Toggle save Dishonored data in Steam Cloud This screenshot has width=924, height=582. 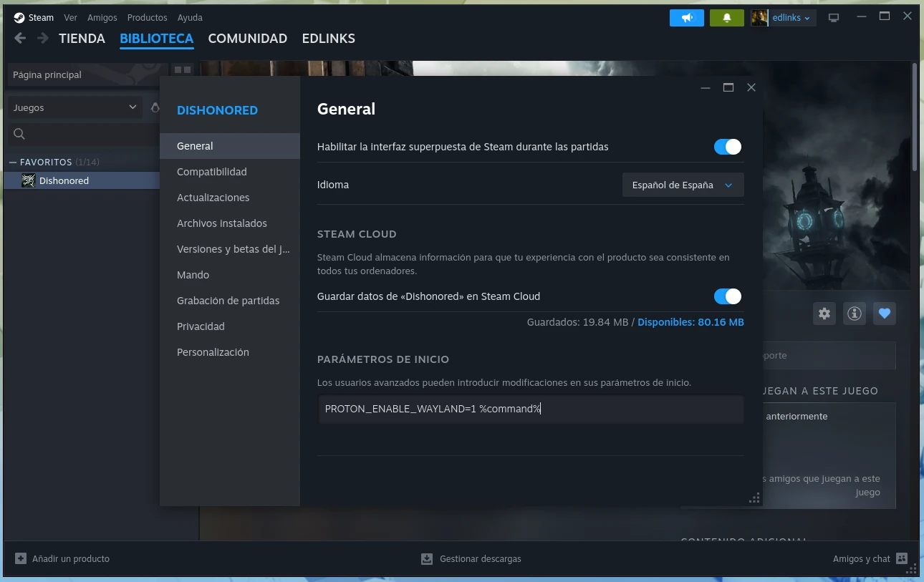click(x=728, y=296)
